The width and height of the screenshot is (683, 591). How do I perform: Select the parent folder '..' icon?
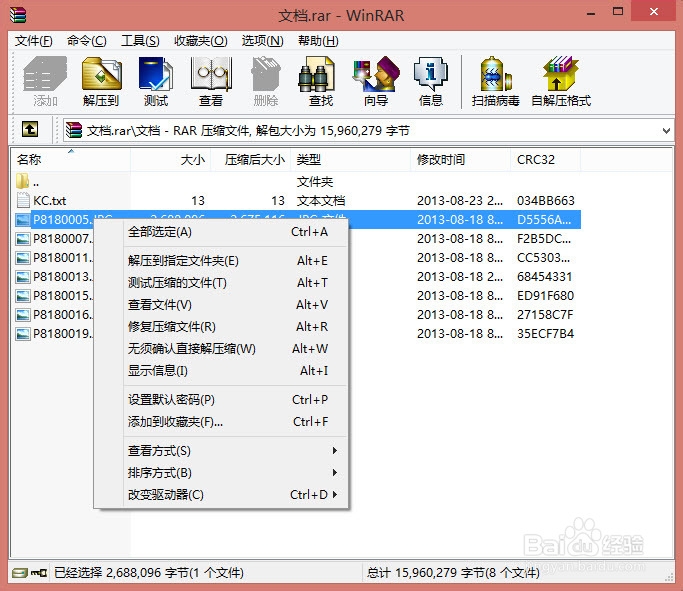[x=22, y=181]
